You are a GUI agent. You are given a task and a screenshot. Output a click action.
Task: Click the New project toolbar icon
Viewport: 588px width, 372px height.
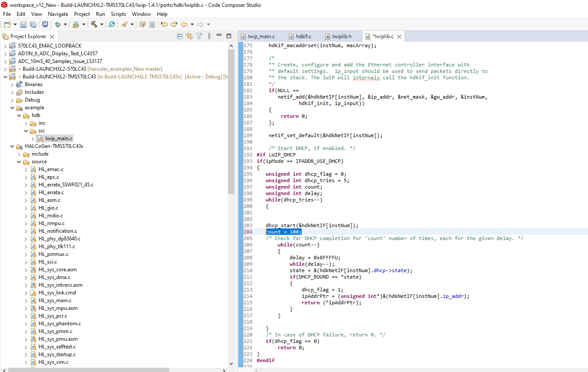(7, 24)
